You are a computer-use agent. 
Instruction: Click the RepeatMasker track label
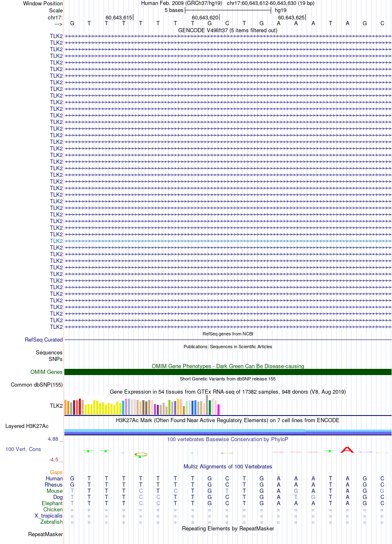click(45, 534)
